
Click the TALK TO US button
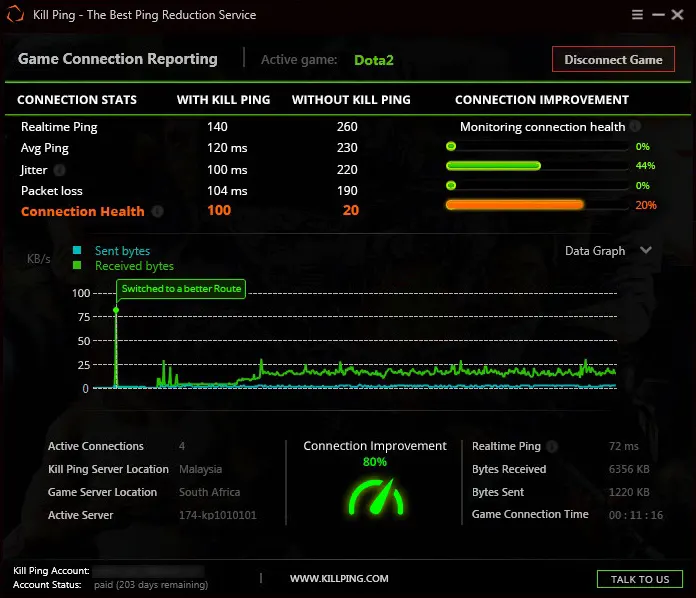(x=640, y=579)
